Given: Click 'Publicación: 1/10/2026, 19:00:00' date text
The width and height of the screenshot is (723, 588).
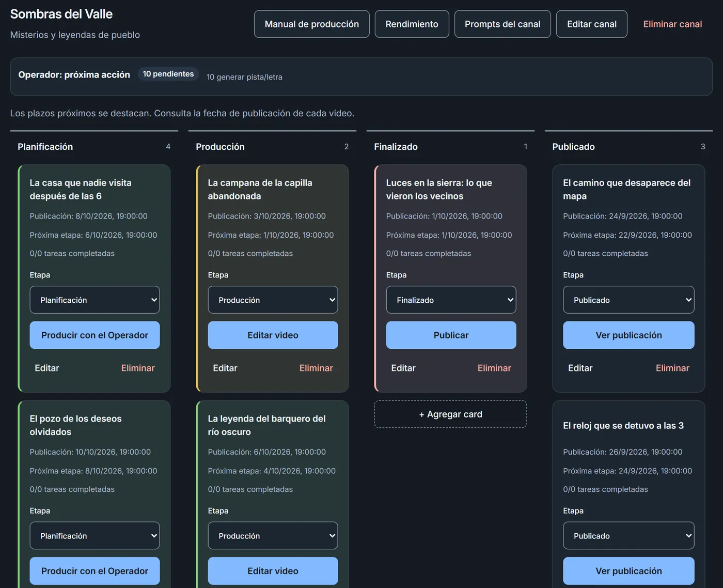Looking at the screenshot, I should tap(444, 216).
